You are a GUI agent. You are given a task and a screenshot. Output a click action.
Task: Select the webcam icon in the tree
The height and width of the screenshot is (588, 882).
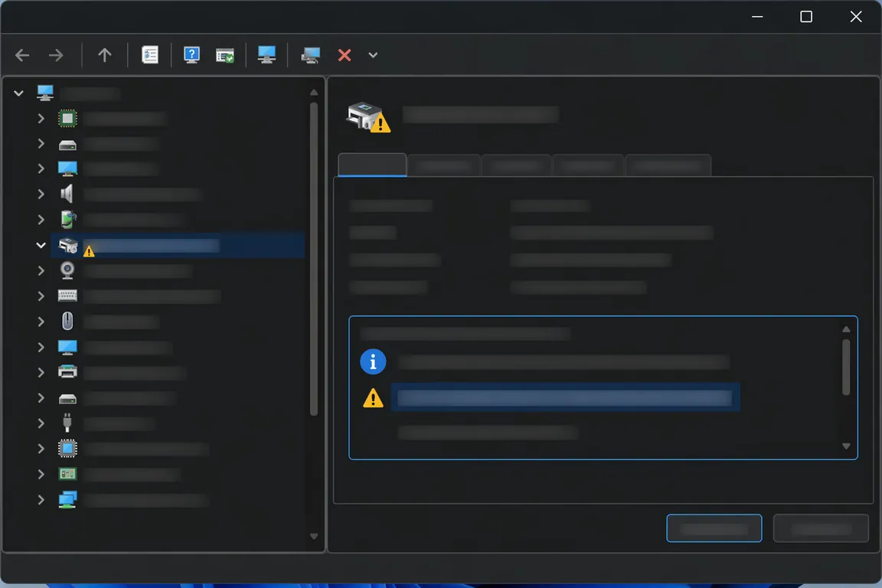67,270
